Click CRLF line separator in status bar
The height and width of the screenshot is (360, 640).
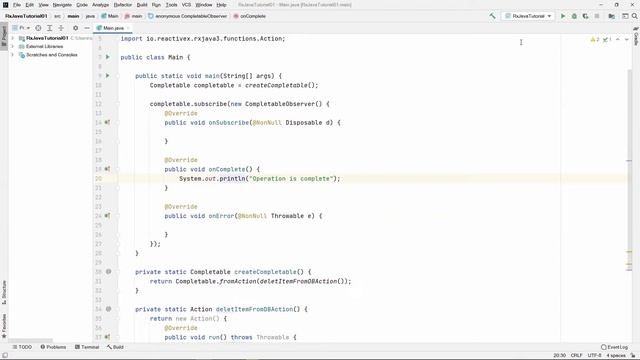576,356
